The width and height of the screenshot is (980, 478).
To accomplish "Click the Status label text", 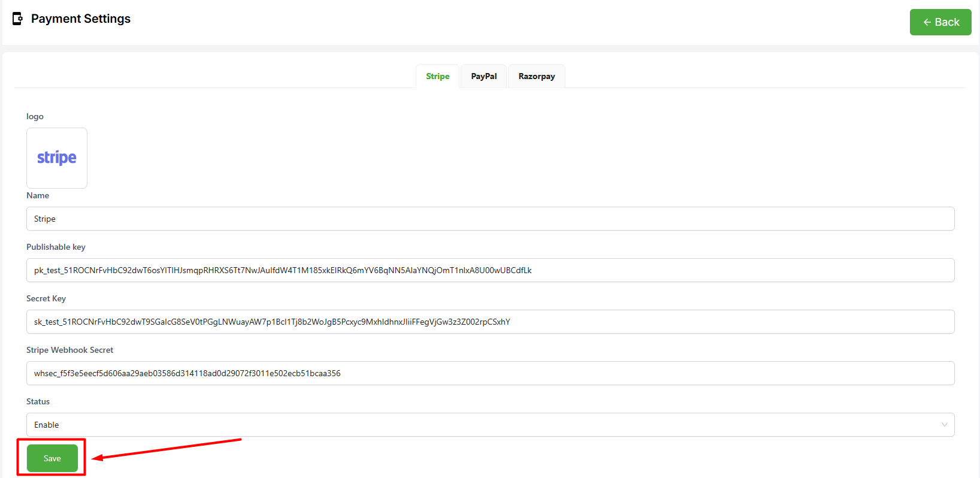I will (x=38, y=401).
